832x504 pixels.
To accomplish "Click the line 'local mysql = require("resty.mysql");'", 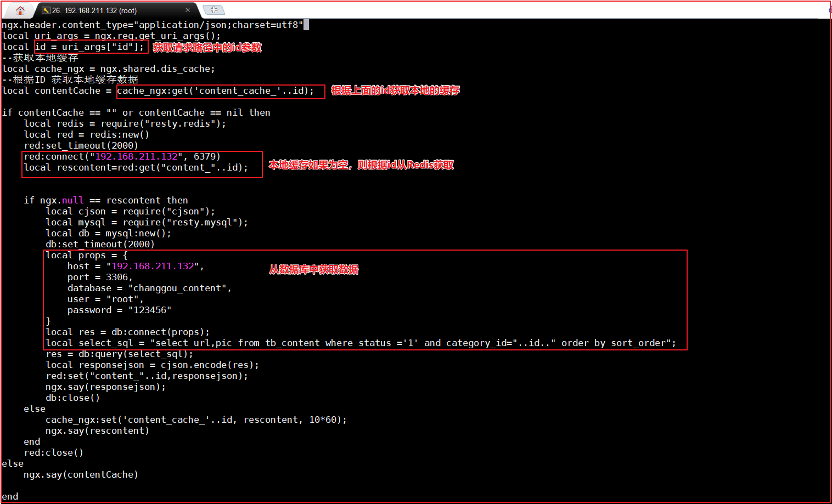I will (147, 222).
